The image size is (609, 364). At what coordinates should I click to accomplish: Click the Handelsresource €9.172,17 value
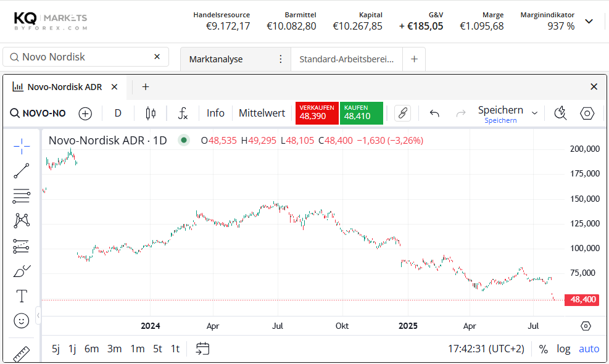click(228, 26)
